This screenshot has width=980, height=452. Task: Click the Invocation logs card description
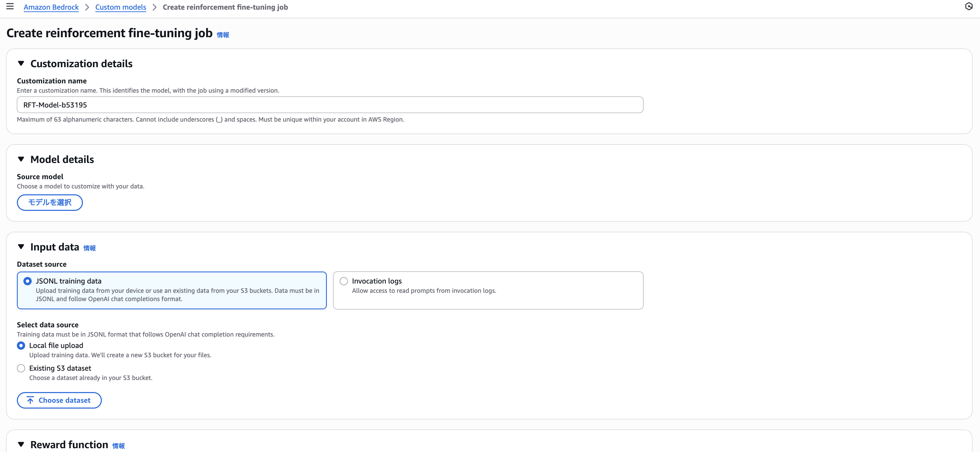(x=424, y=291)
